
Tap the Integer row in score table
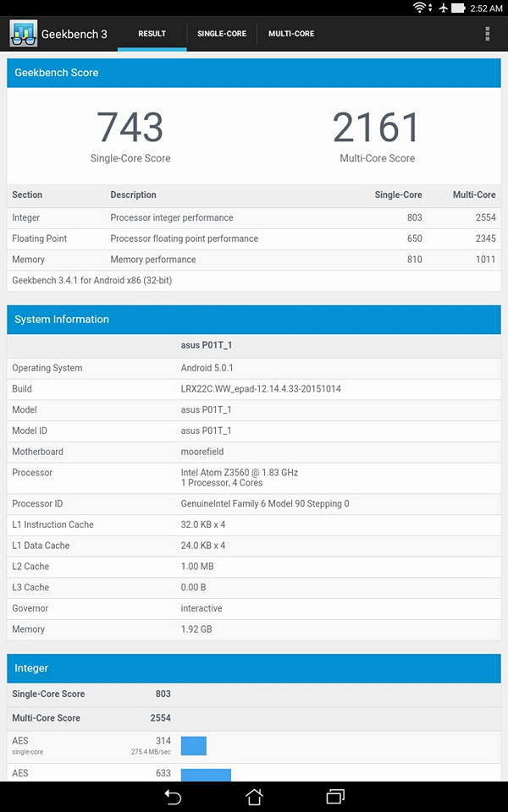pyautogui.click(x=254, y=218)
